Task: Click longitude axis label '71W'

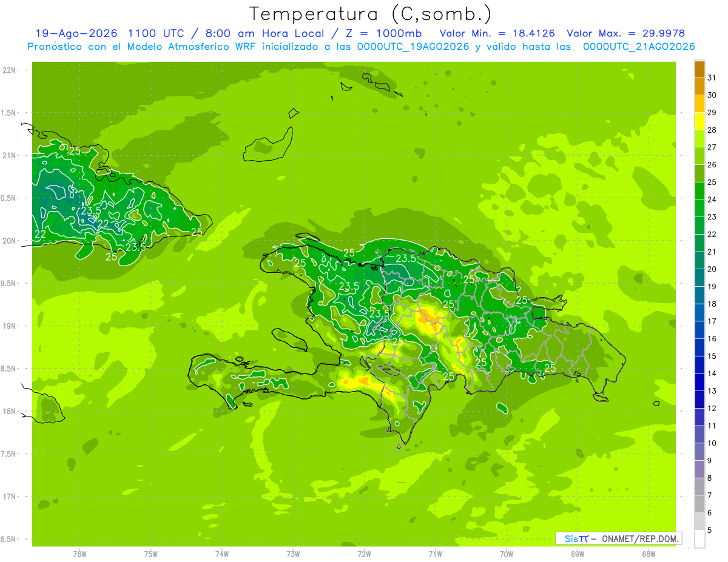Action: tap(435, 554)
